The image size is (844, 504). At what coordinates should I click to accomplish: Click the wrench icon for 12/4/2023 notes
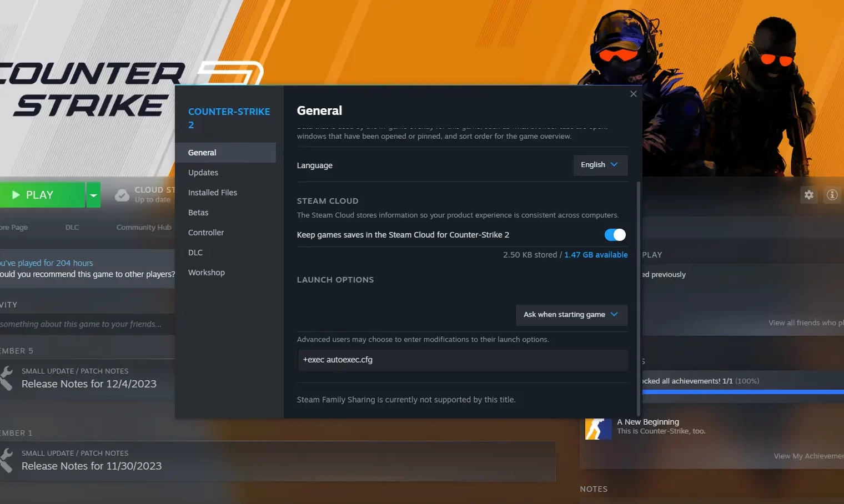click(x=6, y=377)
